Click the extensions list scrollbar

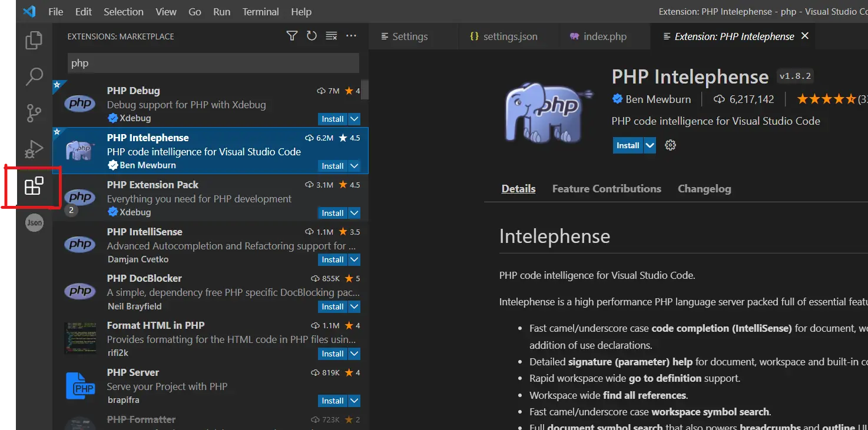(x=365, y=90)
